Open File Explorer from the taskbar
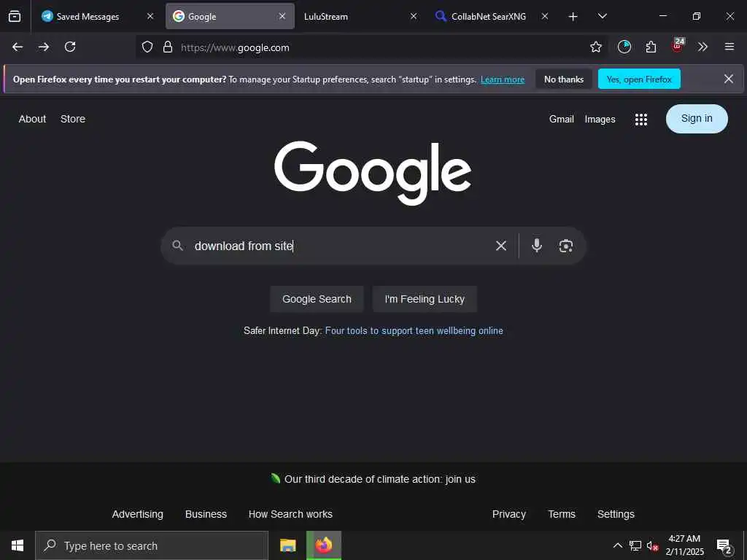This screenshot has width=747, height=560. [287, 545]
